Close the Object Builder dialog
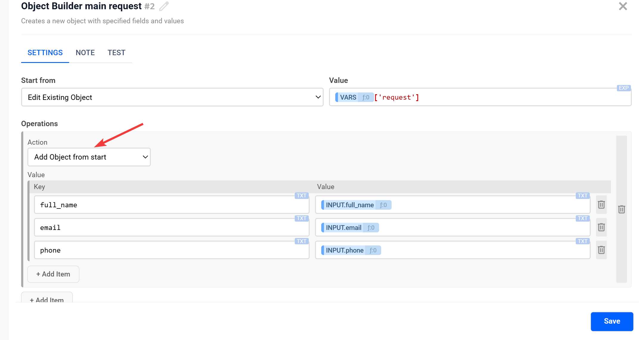This screenshot has width=644, height=340. (623, 6)
